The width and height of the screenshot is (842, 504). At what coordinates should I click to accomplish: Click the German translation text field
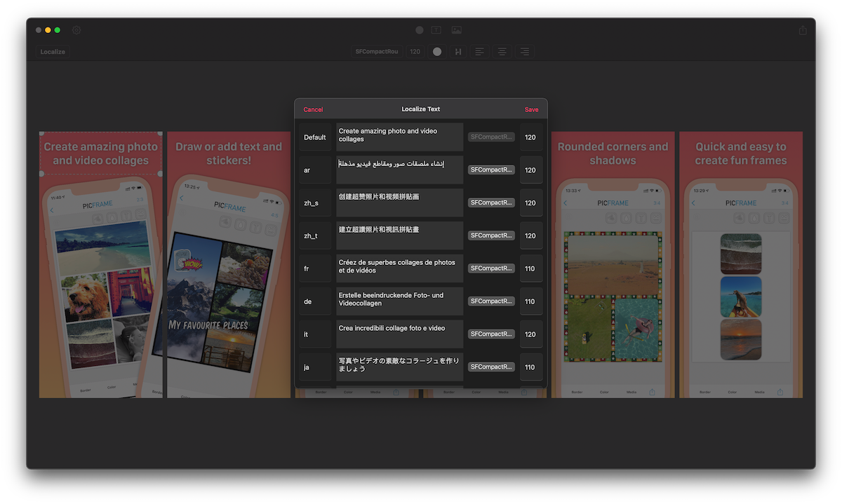click(399, 301)
